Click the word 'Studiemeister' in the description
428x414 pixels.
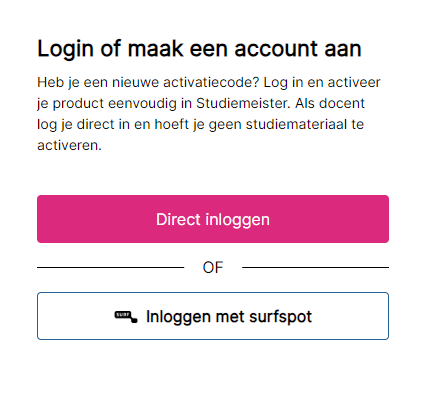[x=243, y=103]
